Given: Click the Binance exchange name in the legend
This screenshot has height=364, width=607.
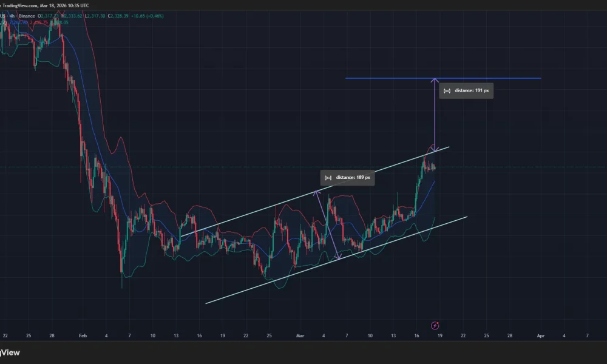Looking at the screenshot, I should tap(27, 16).
